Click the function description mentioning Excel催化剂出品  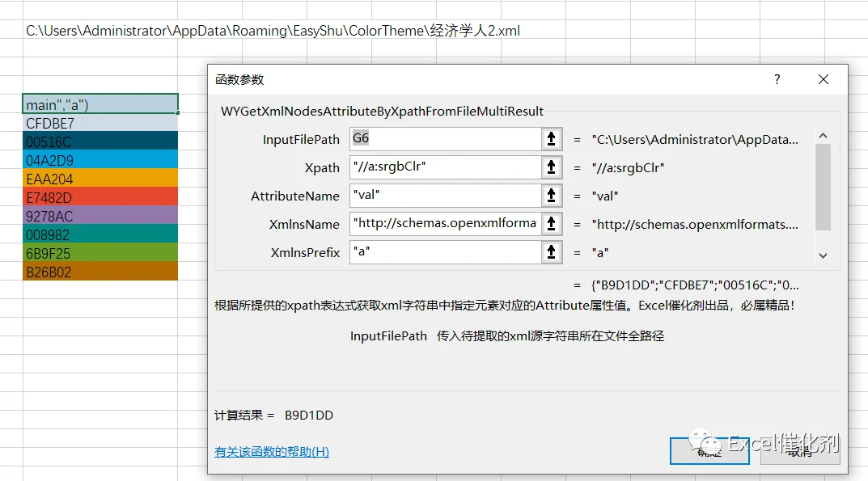pos(504,305)
